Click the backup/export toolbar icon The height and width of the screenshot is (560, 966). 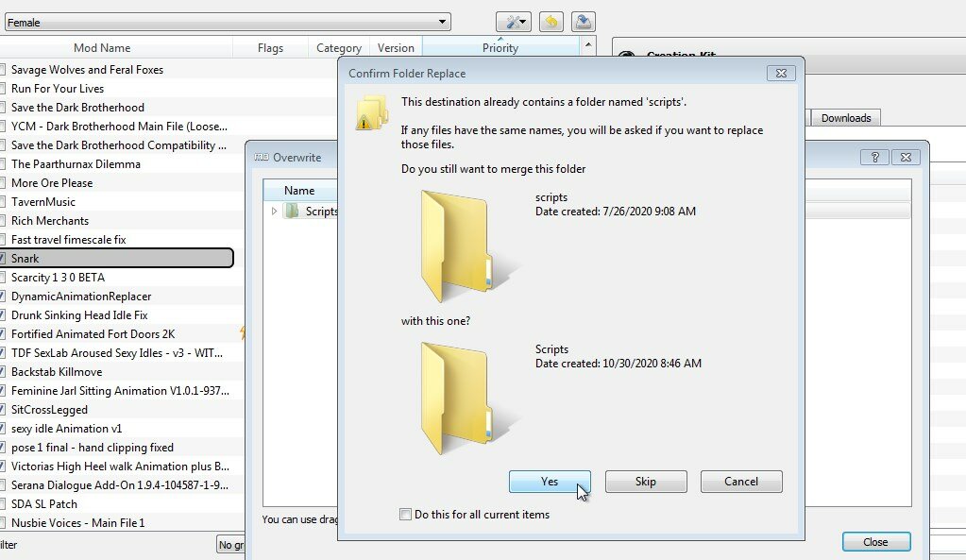tap(583, 22)
